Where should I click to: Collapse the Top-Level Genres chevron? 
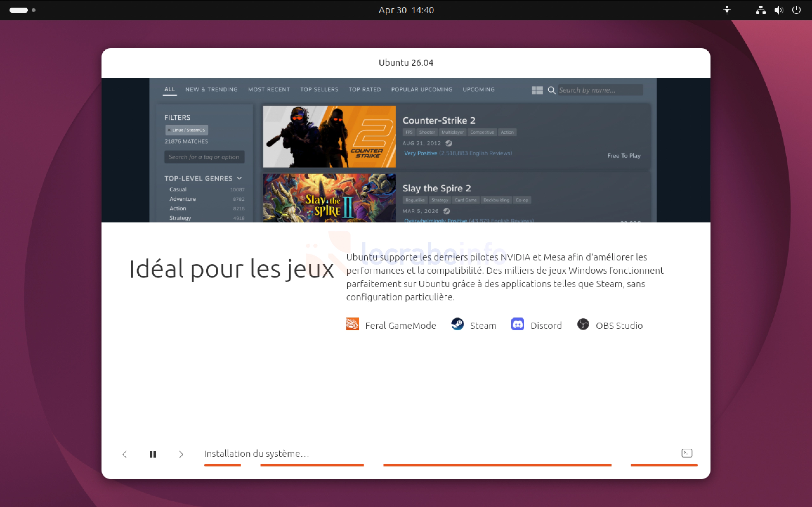click(239, 178)
